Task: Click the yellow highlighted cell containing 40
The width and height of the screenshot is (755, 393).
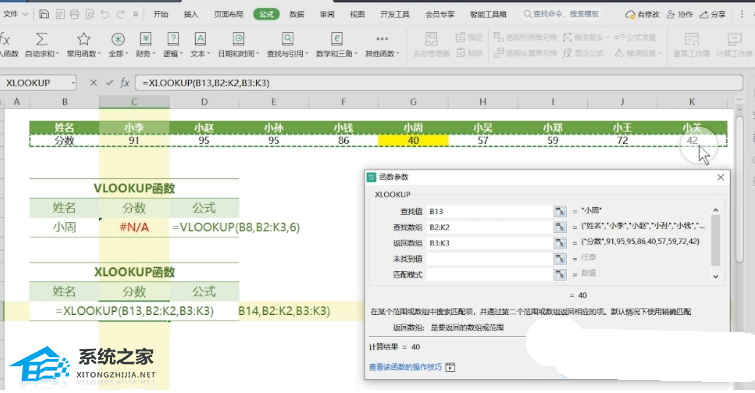Action: pyautogui.click(x=413, y=140)
